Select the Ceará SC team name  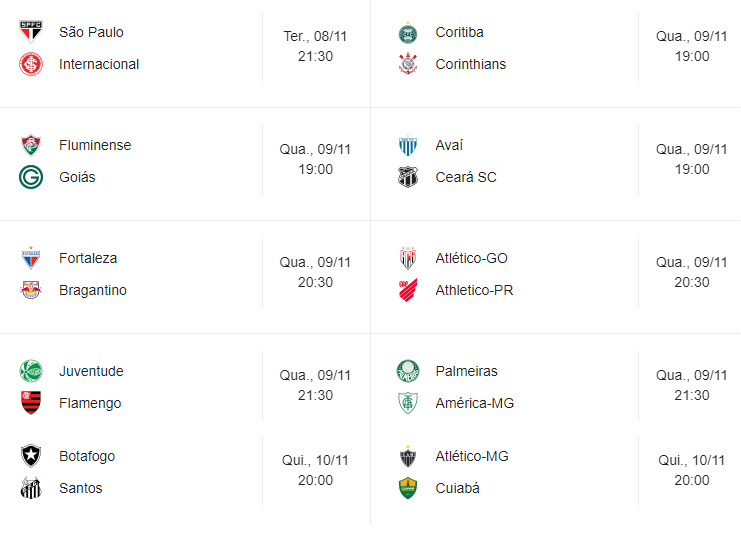click(466, 177)
